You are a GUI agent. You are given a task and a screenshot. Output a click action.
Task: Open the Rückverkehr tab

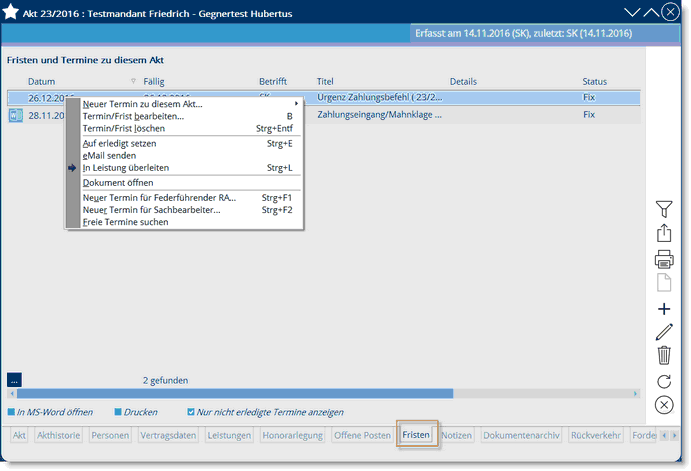(596, 435)
